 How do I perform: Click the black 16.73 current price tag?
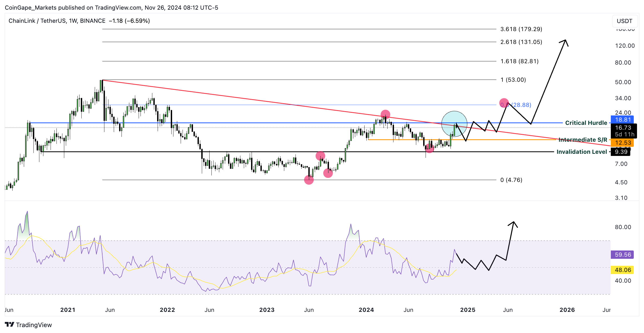pyautogui.click(x=623, y=128)
